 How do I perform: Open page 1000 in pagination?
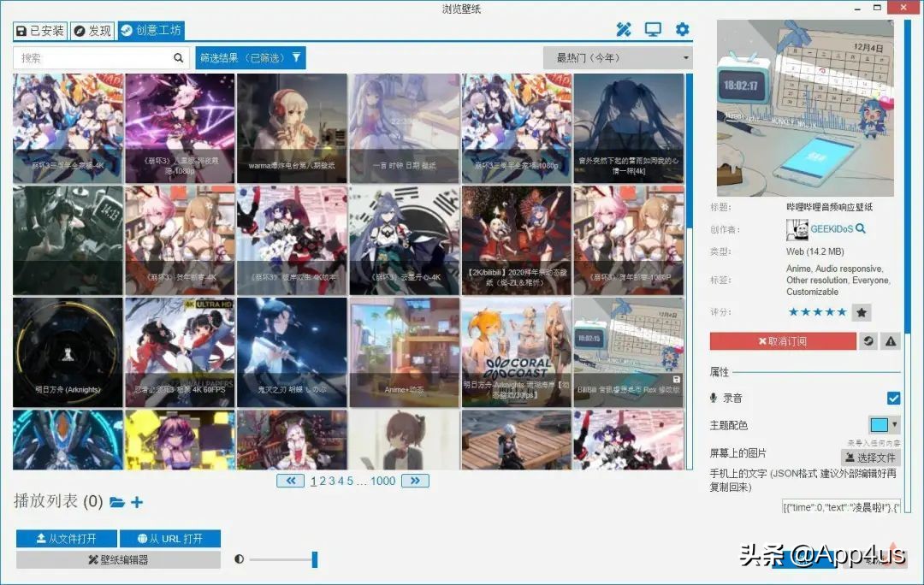click(383, 481)
